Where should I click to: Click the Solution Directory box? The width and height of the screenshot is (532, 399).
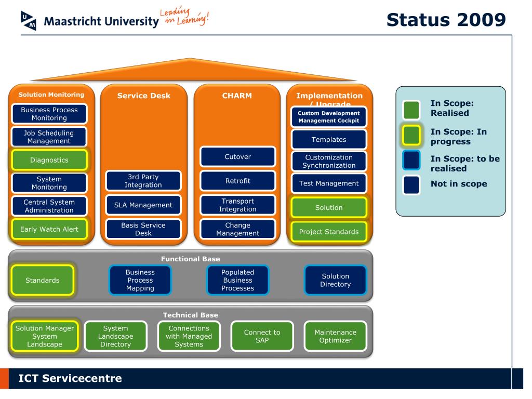pyautogui.click(x=335, y=280)
